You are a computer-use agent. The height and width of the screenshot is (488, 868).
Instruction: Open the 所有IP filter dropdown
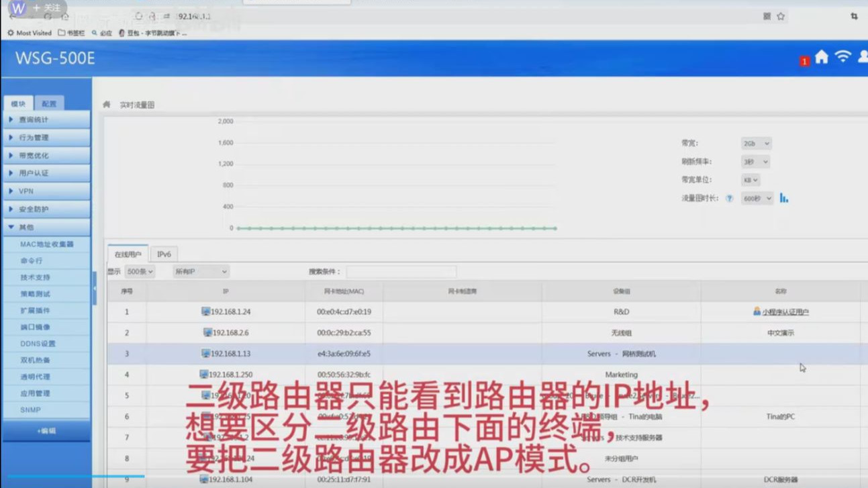(x=201, y=271)
